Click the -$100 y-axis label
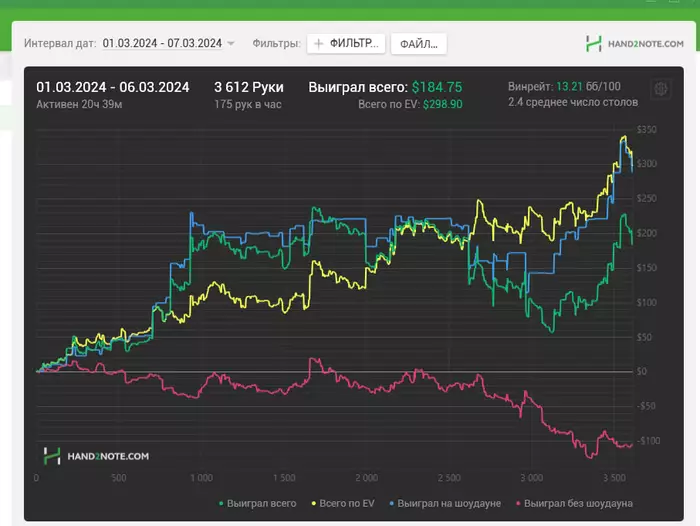This screenshot has width=700, height=526. (x=648, y=441)
